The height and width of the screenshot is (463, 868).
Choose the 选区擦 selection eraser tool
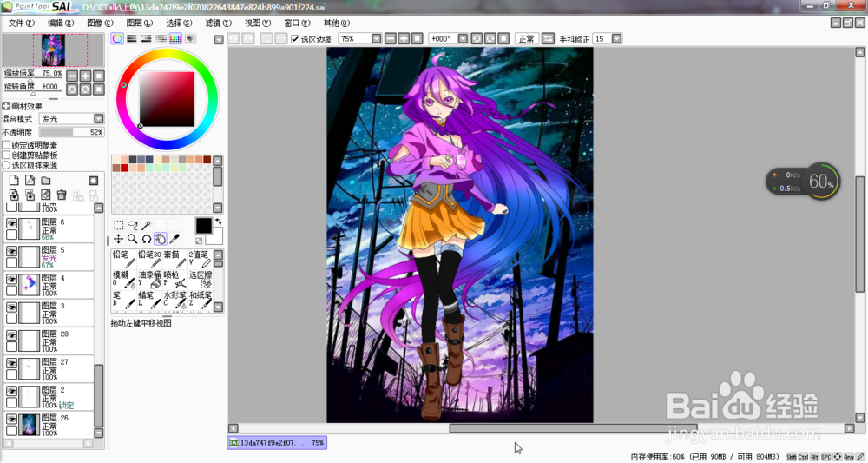tap(201, 279)
